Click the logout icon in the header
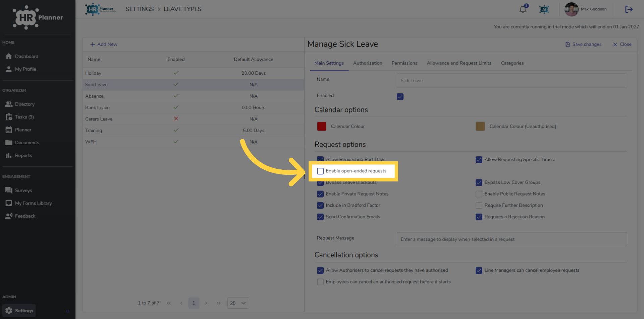 [x=629, y=9]
